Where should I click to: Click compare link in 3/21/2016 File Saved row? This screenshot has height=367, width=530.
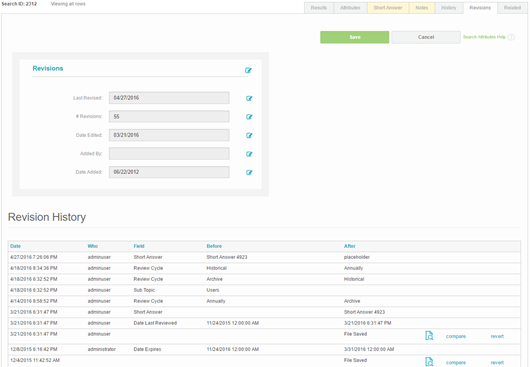456,336
